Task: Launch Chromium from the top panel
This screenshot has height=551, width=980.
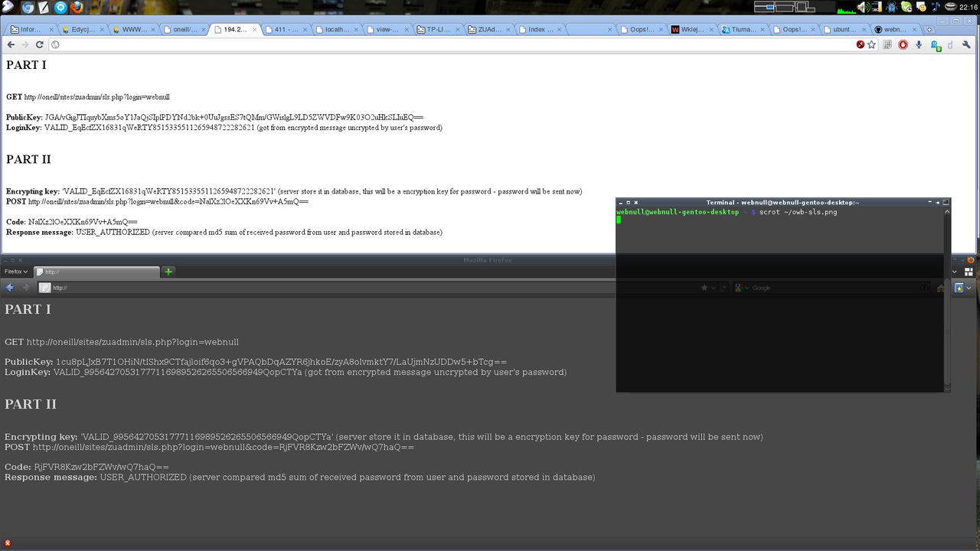Action: pos(28,8)
